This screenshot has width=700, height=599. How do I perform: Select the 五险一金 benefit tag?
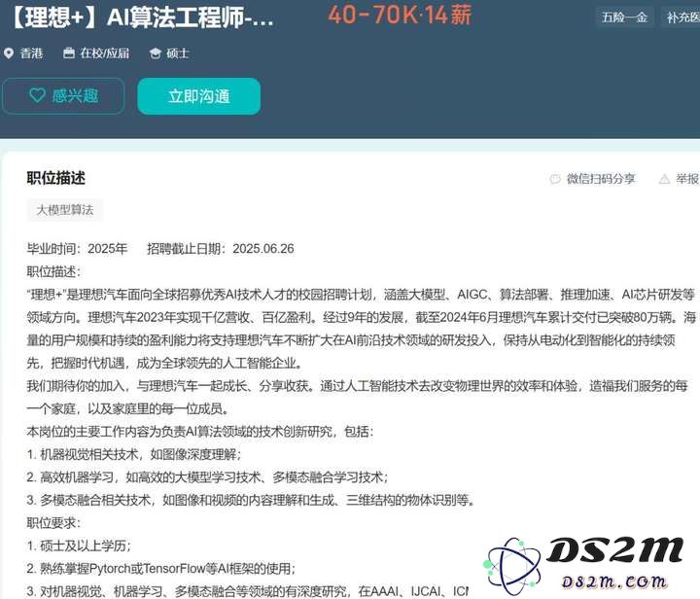[x=624, y=18]
